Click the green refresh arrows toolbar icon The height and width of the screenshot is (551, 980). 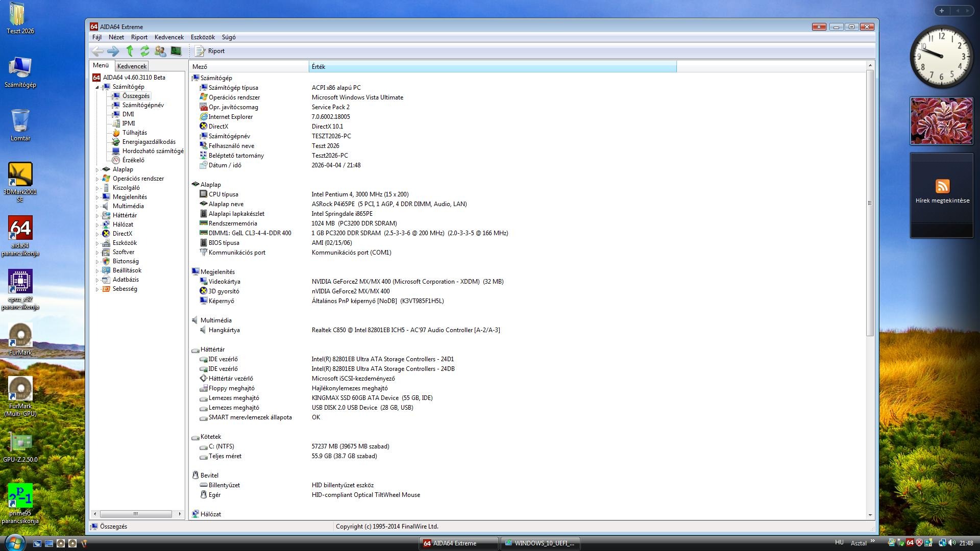point(145,51)
